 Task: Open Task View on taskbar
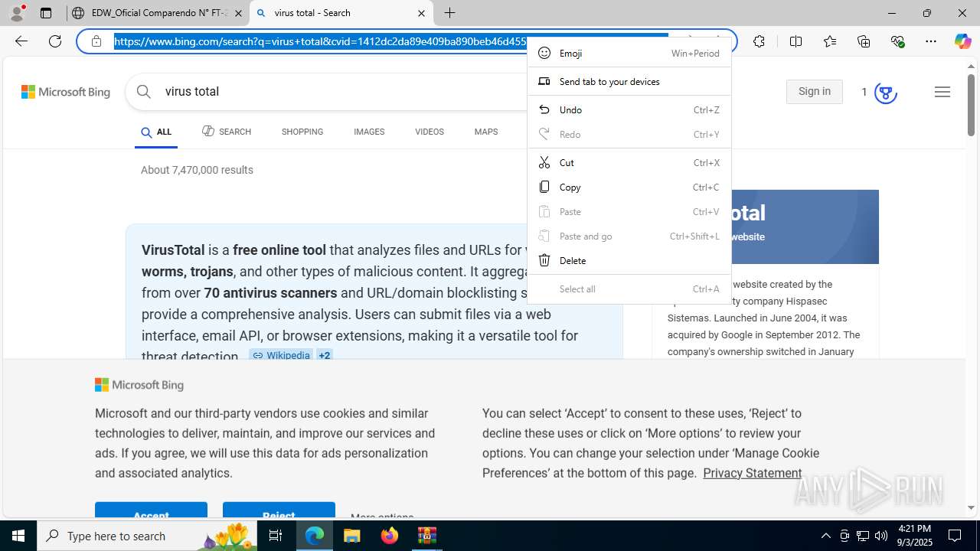point(276,536)
